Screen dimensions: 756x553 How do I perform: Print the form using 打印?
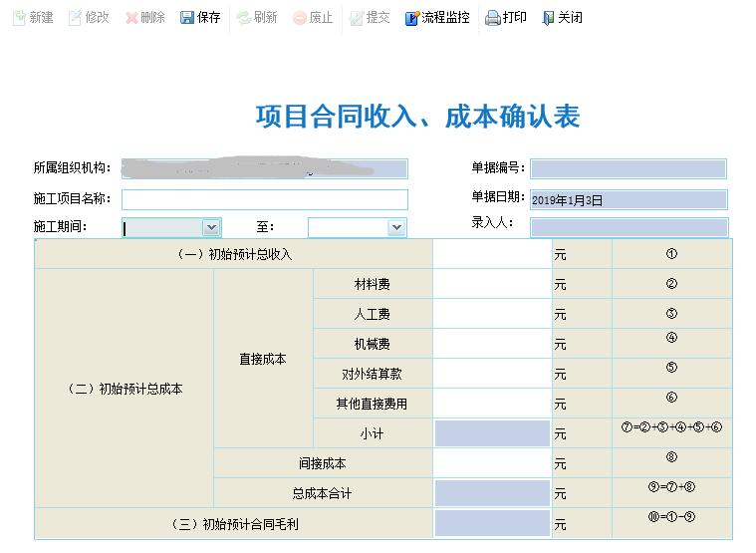pyautogui.click(x=493, y=18)
